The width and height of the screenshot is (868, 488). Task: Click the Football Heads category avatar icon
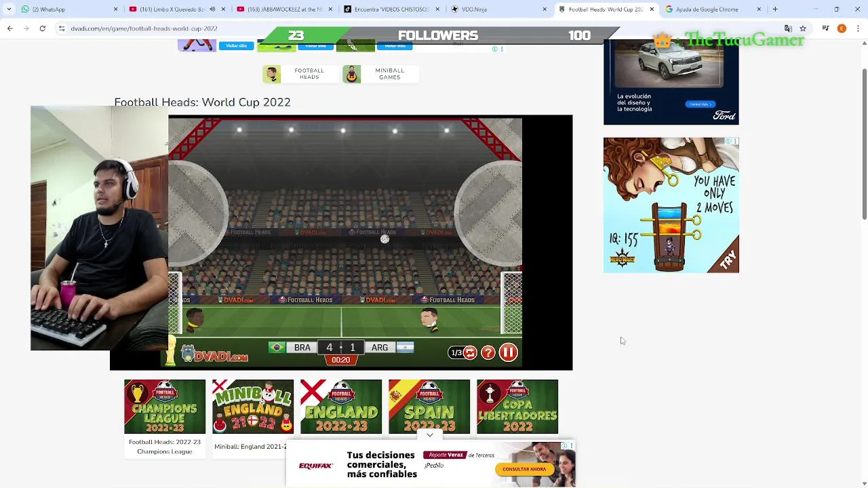tap(272, 74)
